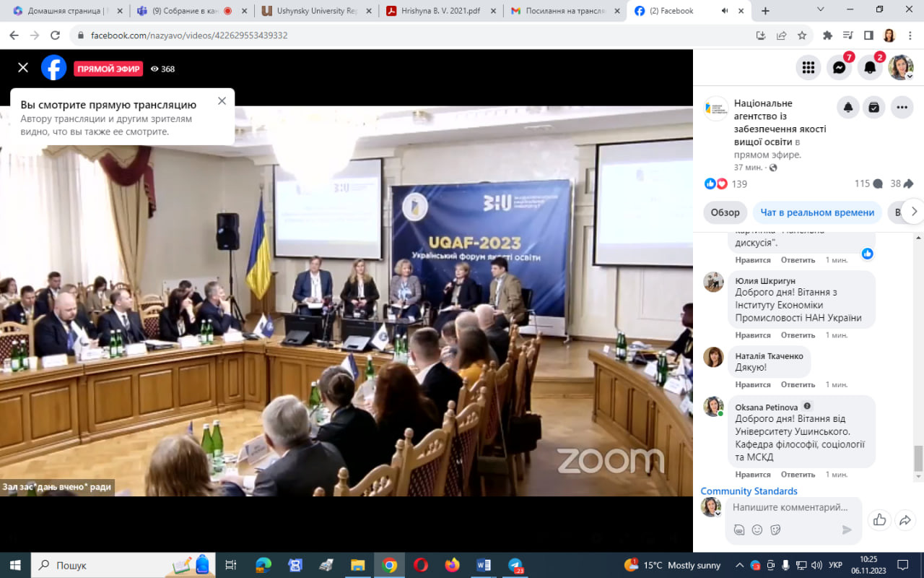Show the 115 comments
Screen dimensions: 924x578
(868, 184)
